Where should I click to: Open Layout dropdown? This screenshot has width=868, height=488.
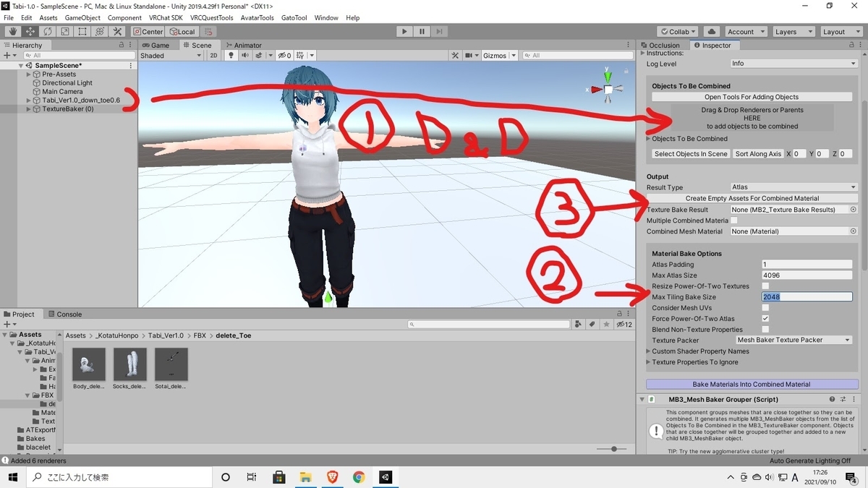pyautogui.click(x=841, y=32)
